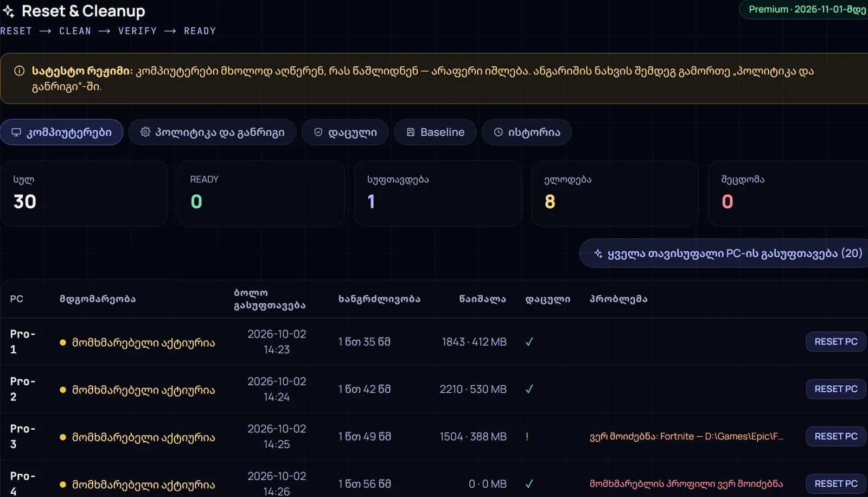Screen dimensions: 868x497
Task: Click the gear icon in პოლიტიკა და განრიგი tab
Action: point(145,132)
